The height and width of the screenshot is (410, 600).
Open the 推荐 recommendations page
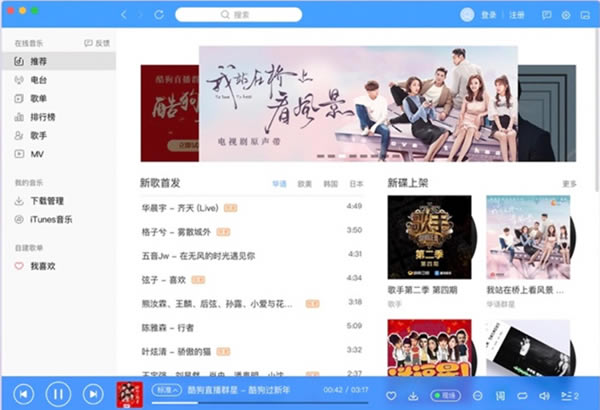tap(59, 61)
